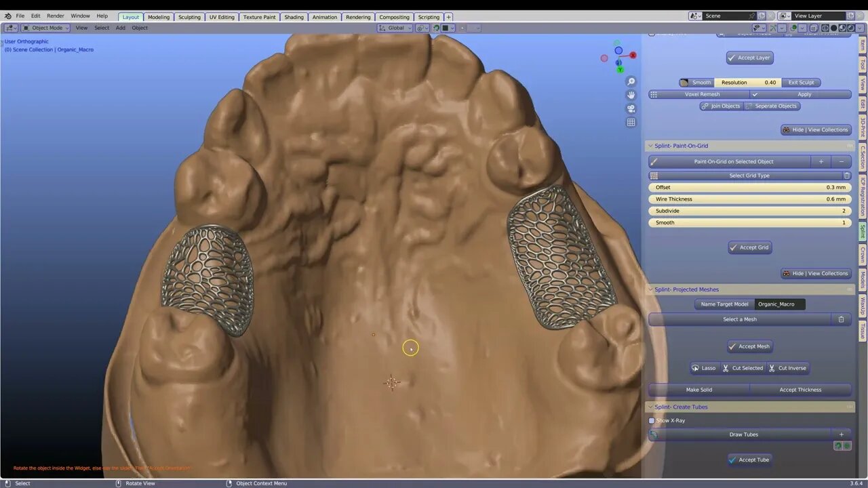Click the Accept Thickness button
The width and height of the screenshot is (868, 488).
tap(800, 390)
